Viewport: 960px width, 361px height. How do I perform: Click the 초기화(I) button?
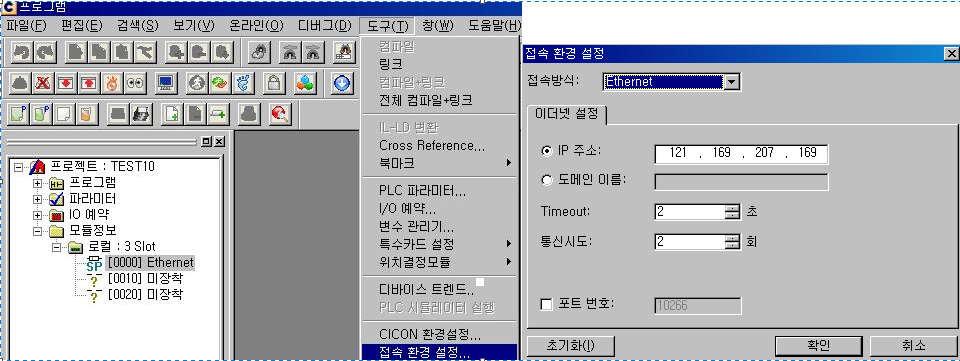pos(571,346)
